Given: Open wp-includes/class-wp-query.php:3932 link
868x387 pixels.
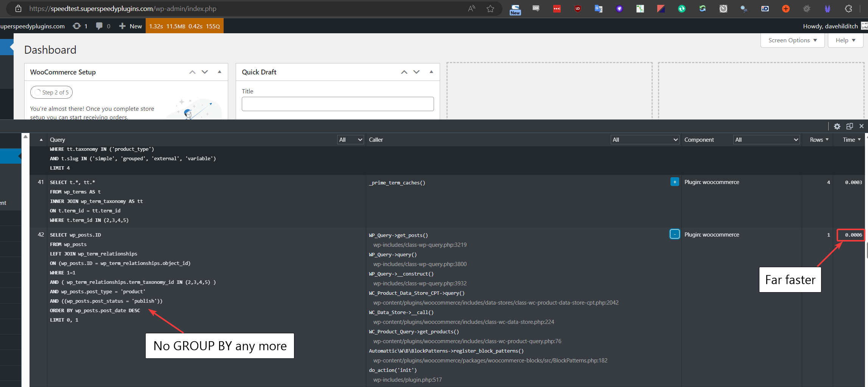Looking at the screenshot, I should point(420,283).
